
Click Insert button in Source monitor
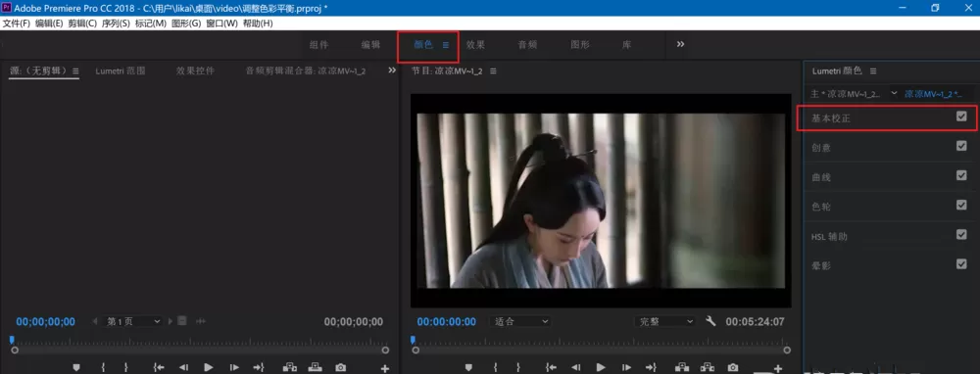tap(290, 368)
